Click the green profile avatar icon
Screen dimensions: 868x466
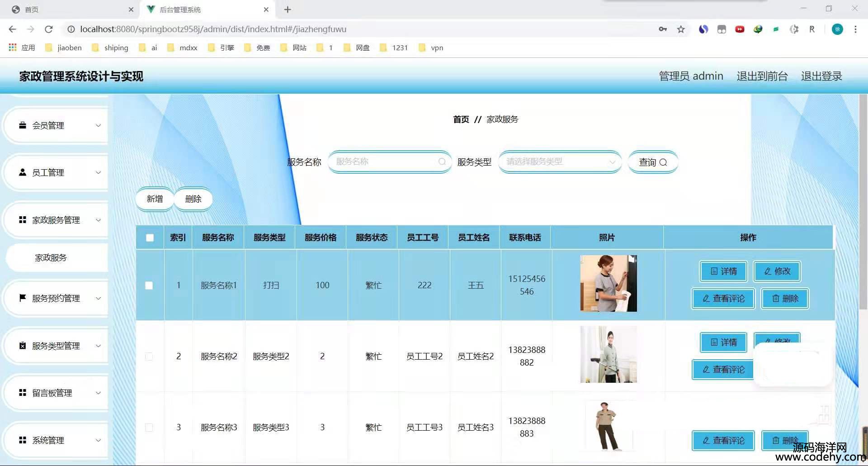(837, 29)
